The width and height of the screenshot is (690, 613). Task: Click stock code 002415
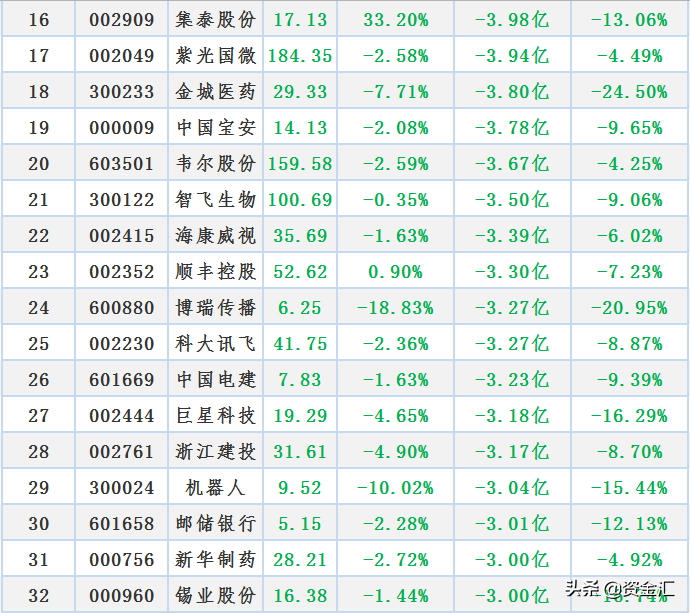pyautogui.click(x=121, y=236)
